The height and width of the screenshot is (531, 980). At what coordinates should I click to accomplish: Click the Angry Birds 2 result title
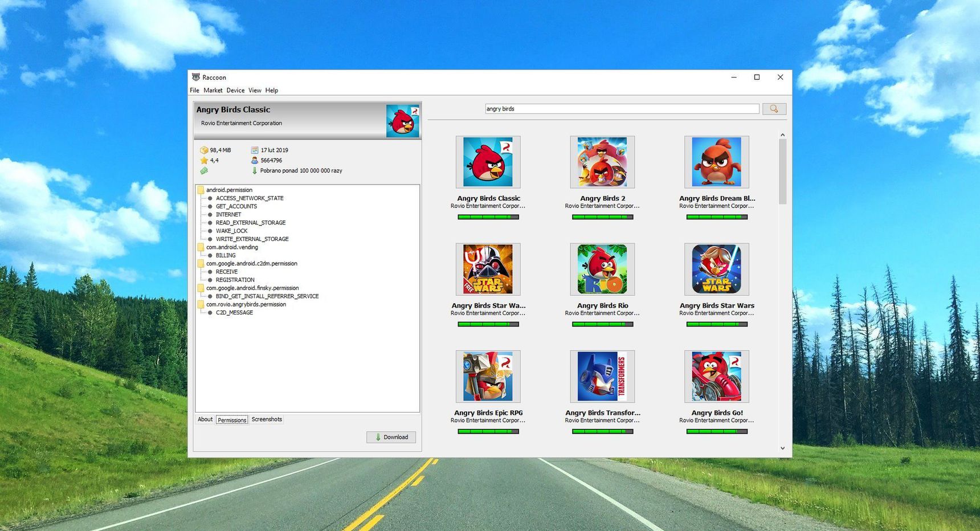pos(603,198)
